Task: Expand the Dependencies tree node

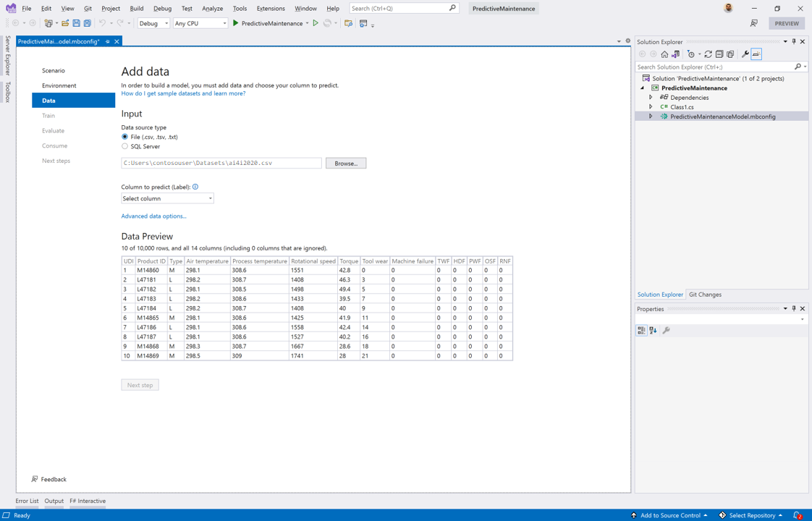Action: (x=651, y=98)
